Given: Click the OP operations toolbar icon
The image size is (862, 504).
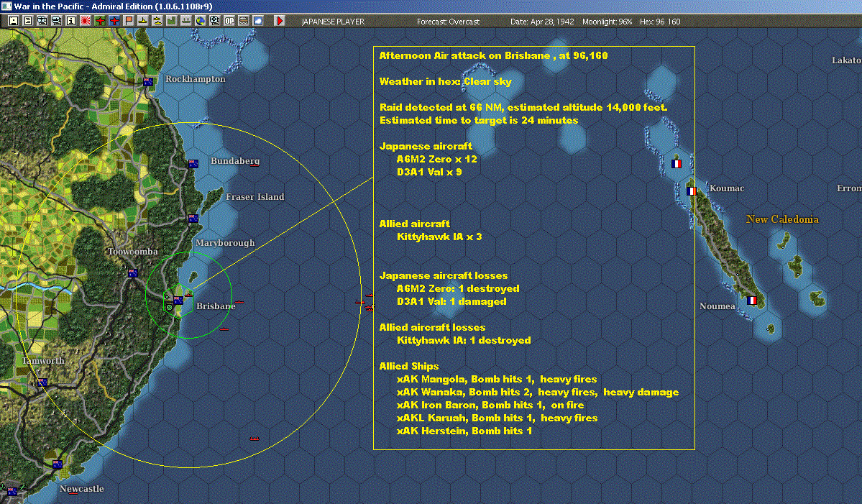Looking at the screenshot, I should (x=229, y=21).
